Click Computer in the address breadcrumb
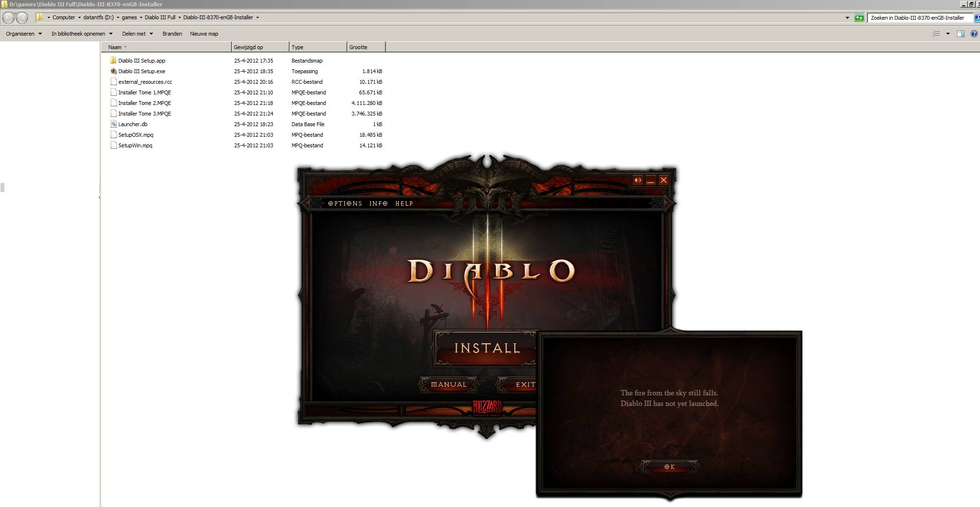The image size is (980, 507). [64, 17]
